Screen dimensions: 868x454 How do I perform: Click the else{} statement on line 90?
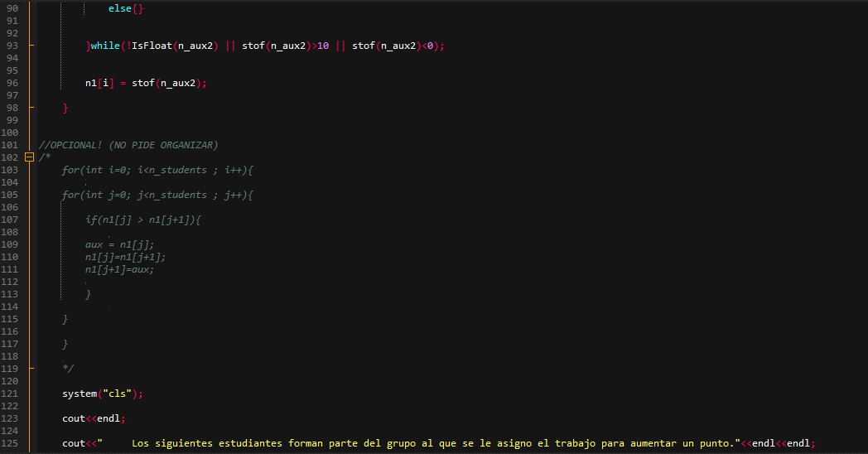pos(126,8)
